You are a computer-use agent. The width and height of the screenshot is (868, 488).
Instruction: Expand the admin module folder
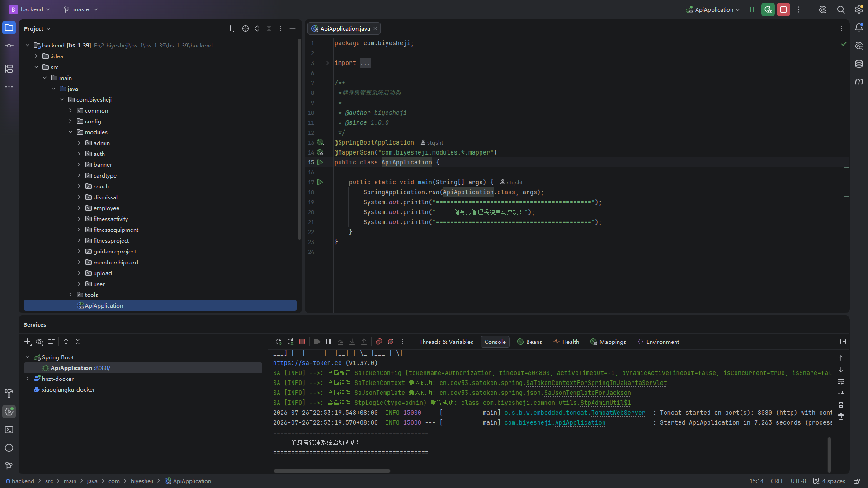(x=79, y=143)
